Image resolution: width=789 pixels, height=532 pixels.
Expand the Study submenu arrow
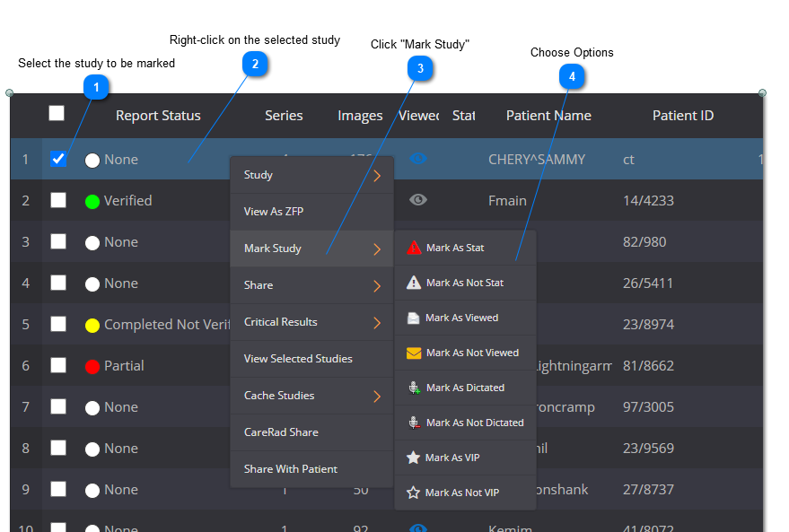coord(377,176)
